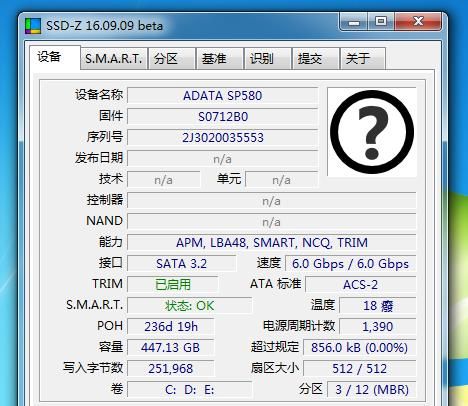
Task: Click the 设备名称 label
Action: 99,95
